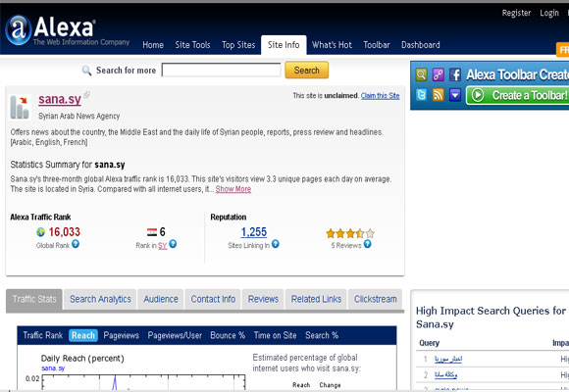Open the Top Sites menu
Viewport: 569px width, 392px height.
(x=238, y=45)
